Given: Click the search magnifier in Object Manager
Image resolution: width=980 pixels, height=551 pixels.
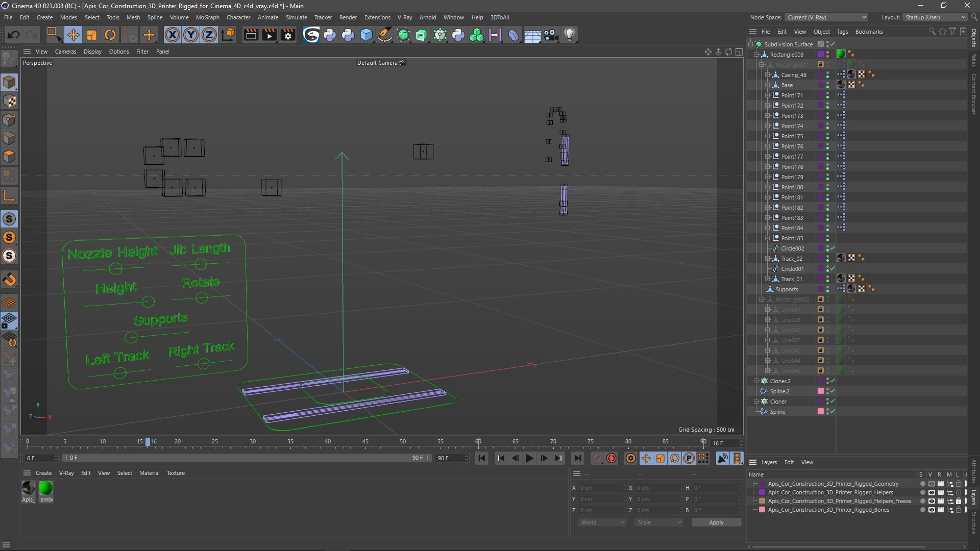Looking at the screenshot, I should (x=932, y=32).
